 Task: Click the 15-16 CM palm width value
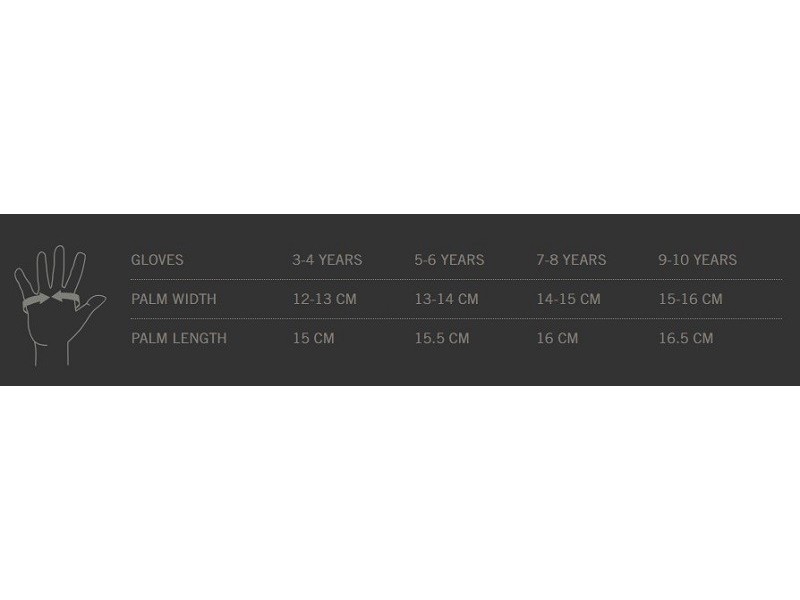click(x=690, y=299)
